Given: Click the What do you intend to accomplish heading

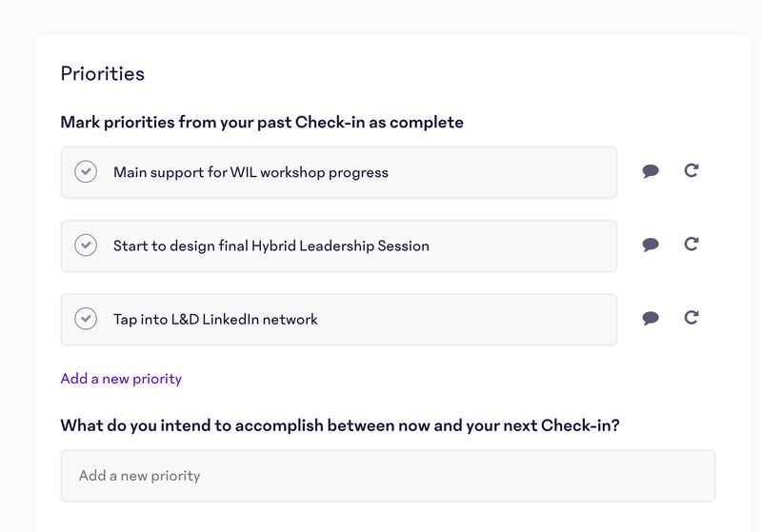Looking at the screenshot, I should tap(340, 425).
